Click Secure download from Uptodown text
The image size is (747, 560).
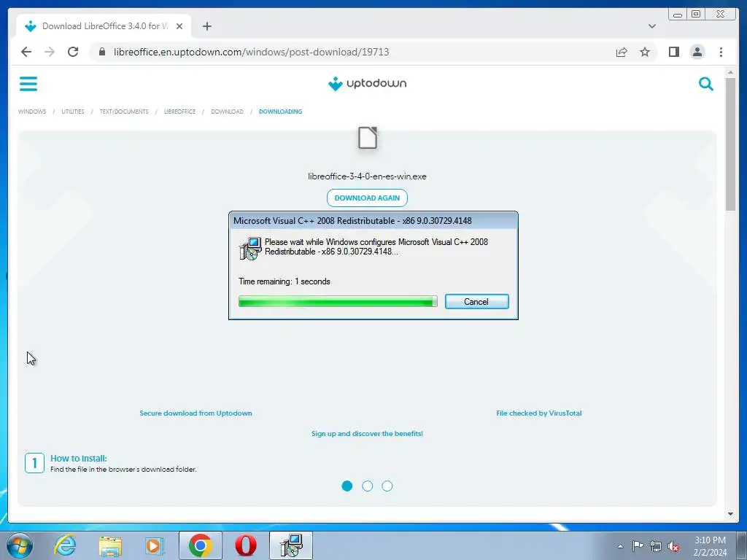(196, 413)
